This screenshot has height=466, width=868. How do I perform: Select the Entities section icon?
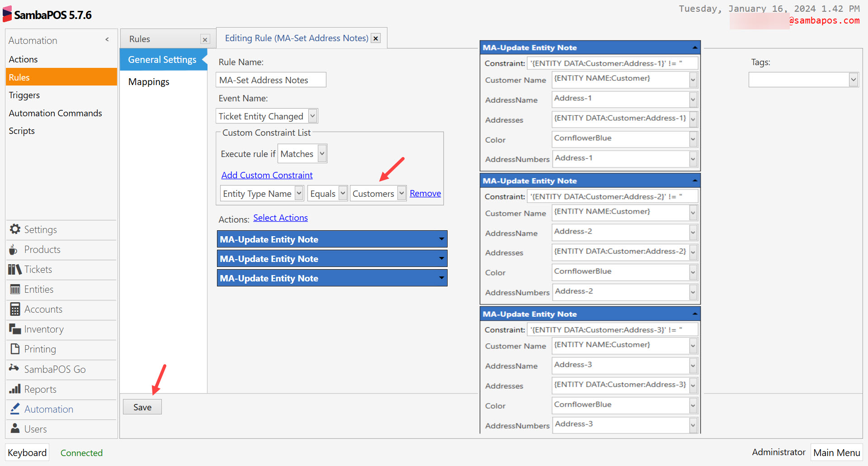(x=15, y=289)
